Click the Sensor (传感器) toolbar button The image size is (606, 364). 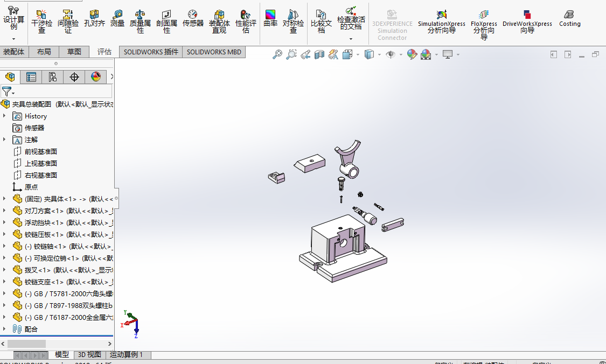[x=193, y=18]
